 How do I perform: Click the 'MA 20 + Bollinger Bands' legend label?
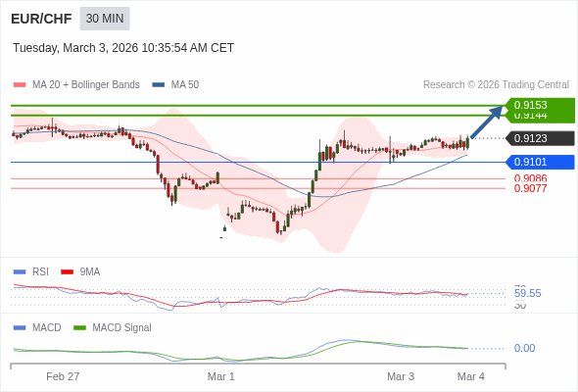(86, 85)
